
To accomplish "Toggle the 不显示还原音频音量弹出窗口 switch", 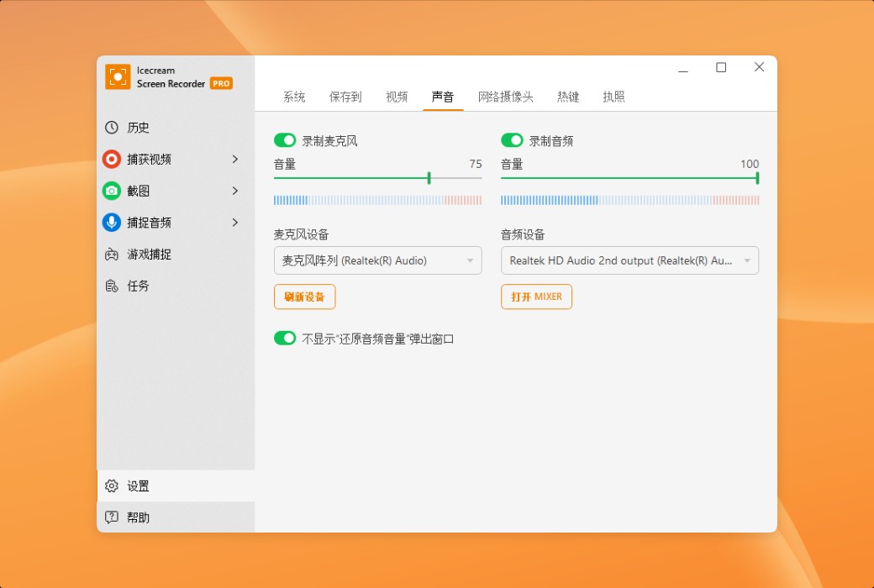I will click(x=285, y=339).
